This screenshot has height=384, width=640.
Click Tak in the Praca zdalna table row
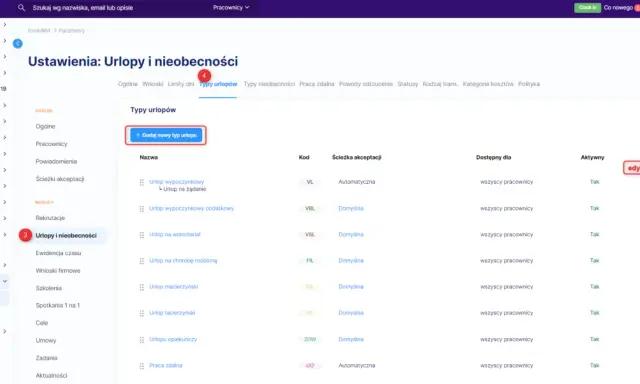coord(594,365)
